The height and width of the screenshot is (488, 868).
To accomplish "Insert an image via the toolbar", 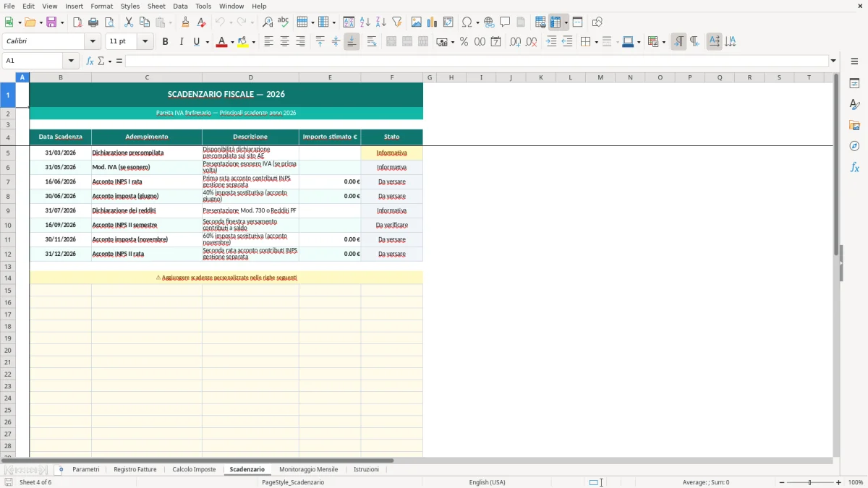I will (417, 22).
